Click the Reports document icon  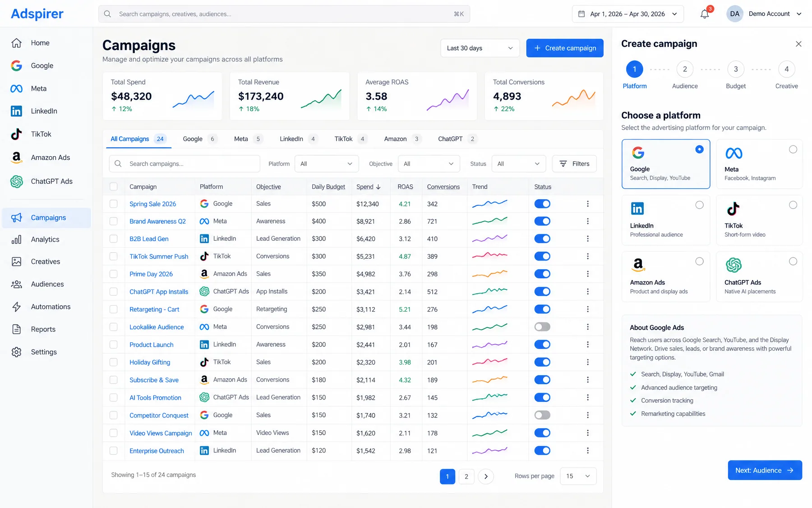(x=17, y=329)
